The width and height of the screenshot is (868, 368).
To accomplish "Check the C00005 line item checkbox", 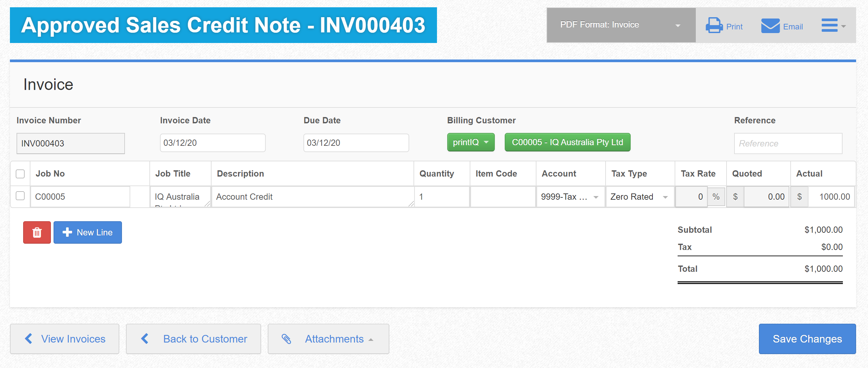I will (20, 196).
